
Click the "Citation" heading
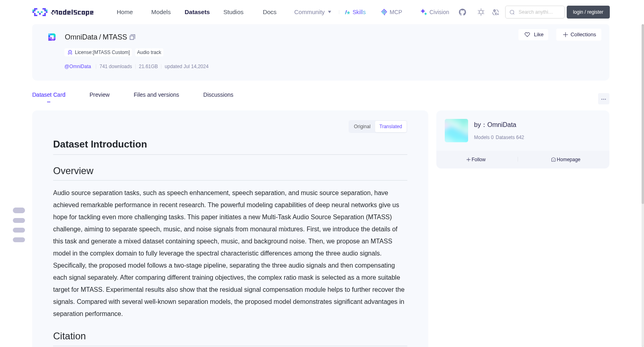coord(69,336)
